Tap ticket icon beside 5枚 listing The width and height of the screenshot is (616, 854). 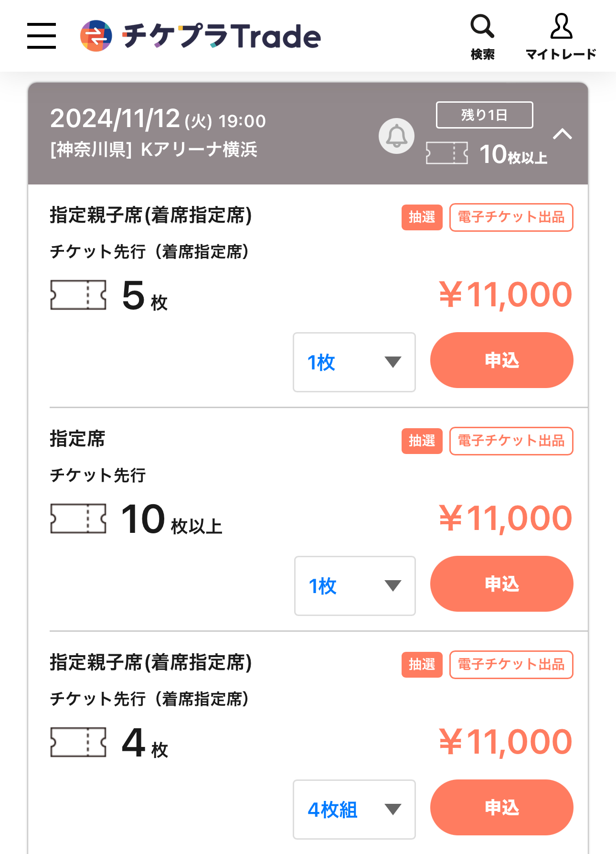(x=78, y=295)
